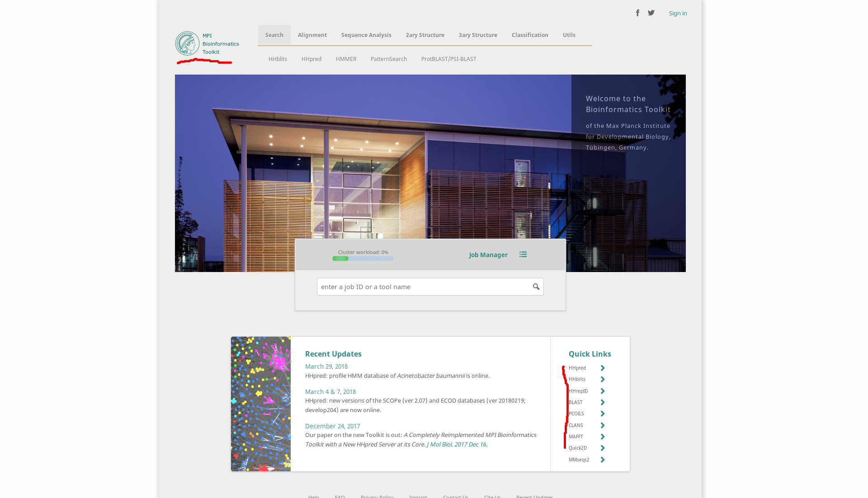This screenshot has width=868, height=498.
Task: Open HHblits tool from submenu
Action: coord(278,59)
